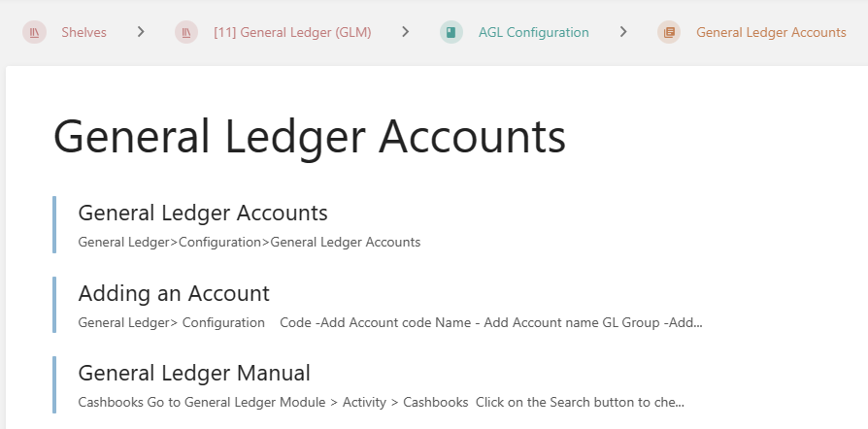
Task: Click the Cashbooks description under General Ledger Manual
Action: 381,402
